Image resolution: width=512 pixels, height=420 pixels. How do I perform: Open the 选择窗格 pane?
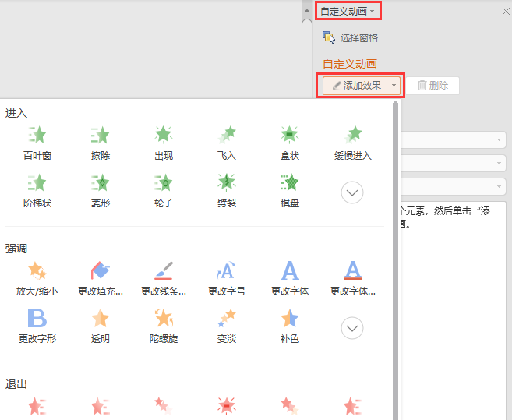[351, 37]
